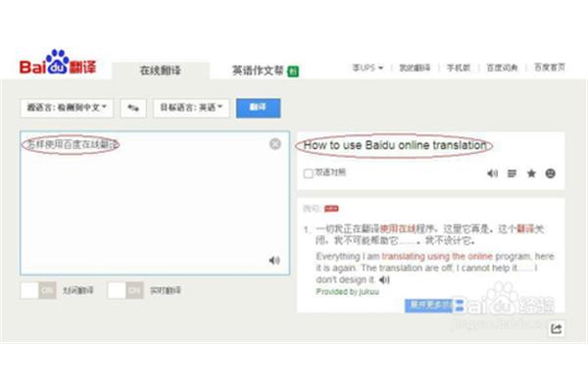Image resolution: width=588 pixels, height=392 pixels.
Task: Click the blue 翻译 button
Action: [x=258, y=108]
